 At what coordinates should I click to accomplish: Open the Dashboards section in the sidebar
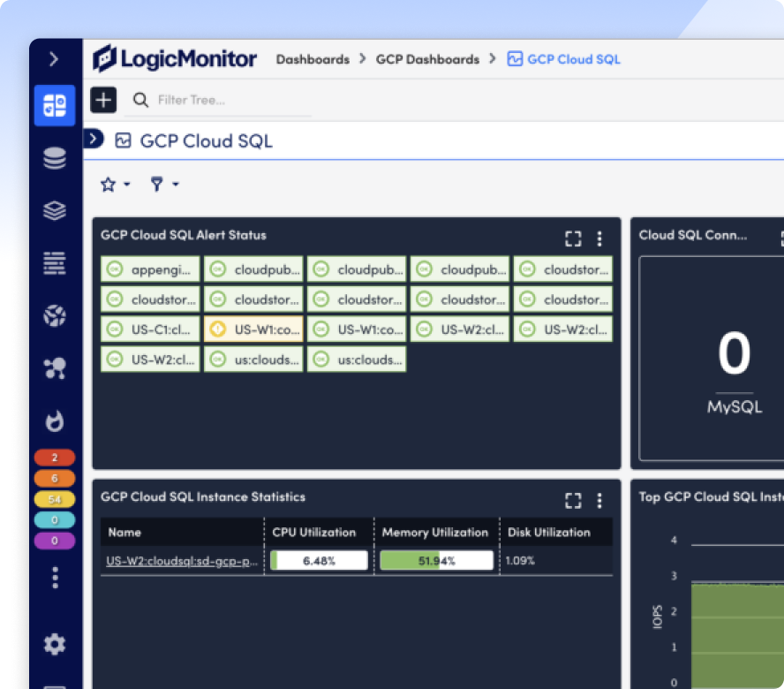[x=55, y=106]
